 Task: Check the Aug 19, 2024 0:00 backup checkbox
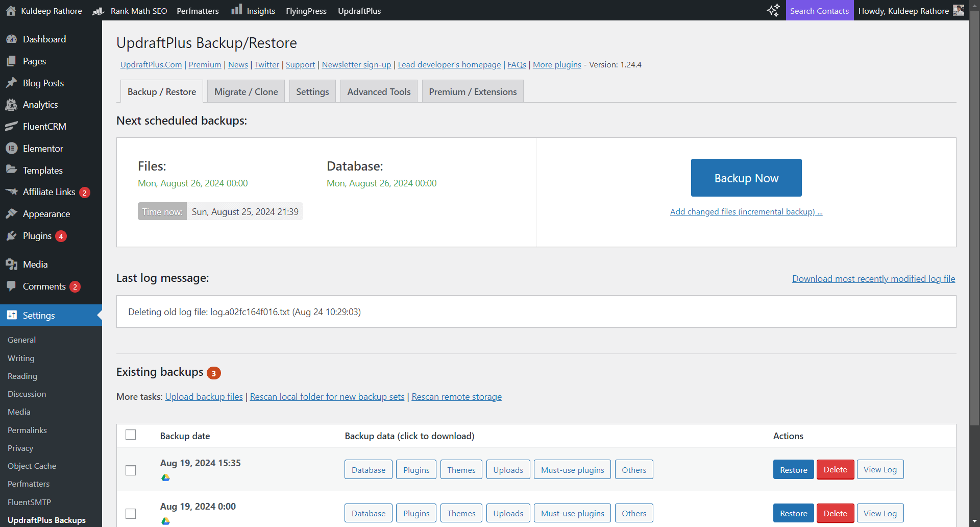[131, 514]
